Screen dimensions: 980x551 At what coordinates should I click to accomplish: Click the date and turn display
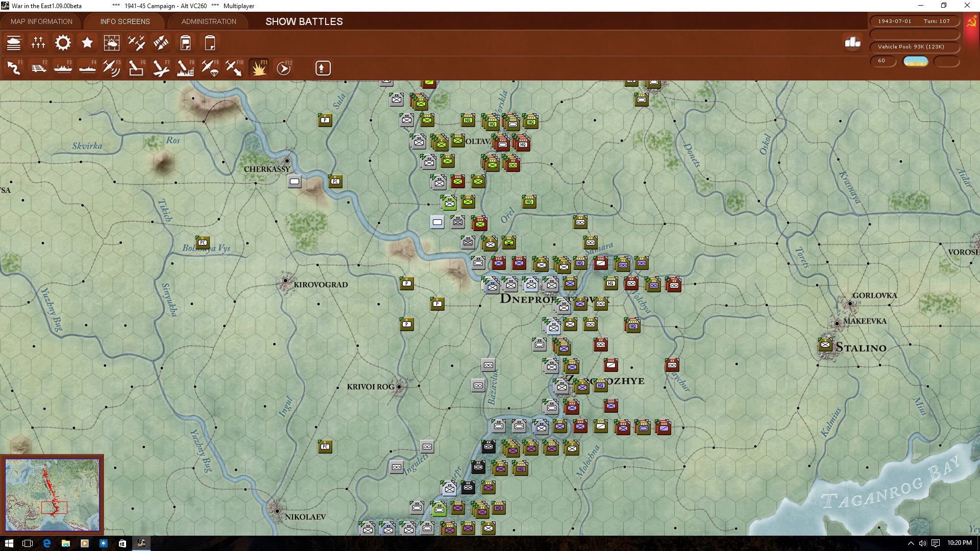pyautogui.click(x=914, y=21)
